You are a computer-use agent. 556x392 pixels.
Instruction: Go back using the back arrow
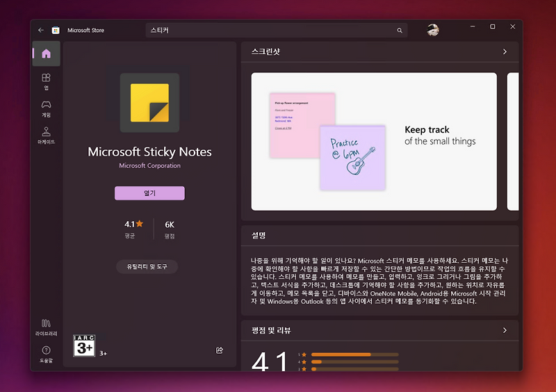41,30
